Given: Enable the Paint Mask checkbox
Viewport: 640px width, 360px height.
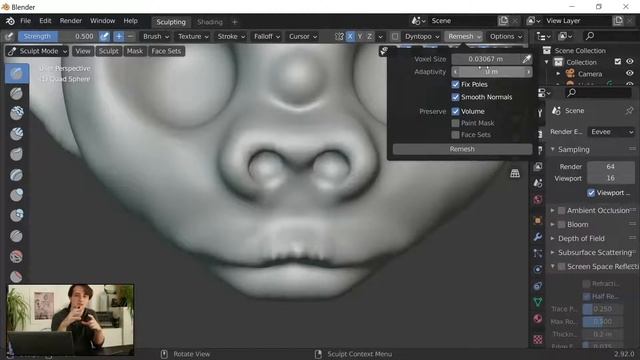Looking at the screenshot, I should (456, 123).
